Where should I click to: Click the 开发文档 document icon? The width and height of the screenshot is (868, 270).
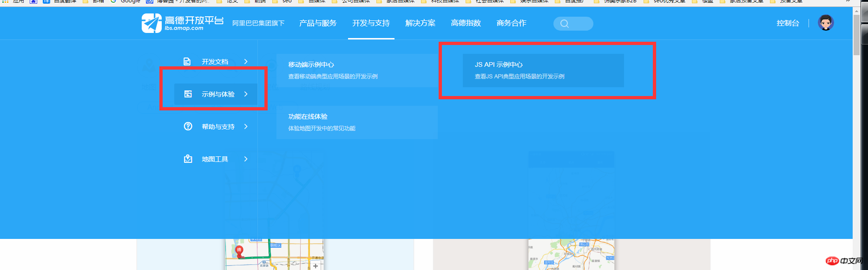coord(187,62)
